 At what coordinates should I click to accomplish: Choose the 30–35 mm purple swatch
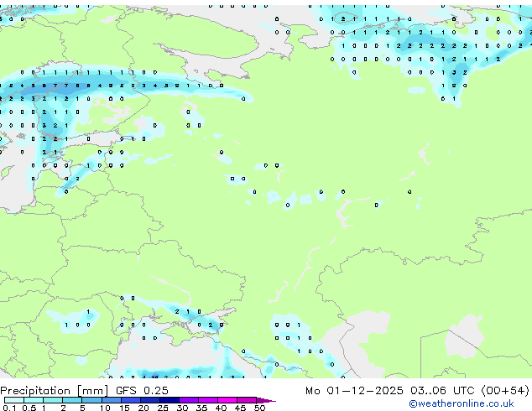click(x=189, y=400)
